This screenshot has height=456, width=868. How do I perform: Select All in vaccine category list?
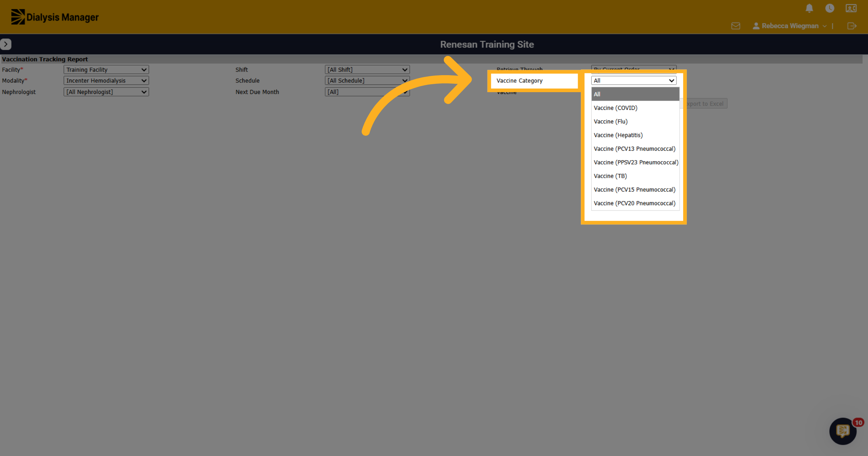click(x=635, y=94)
